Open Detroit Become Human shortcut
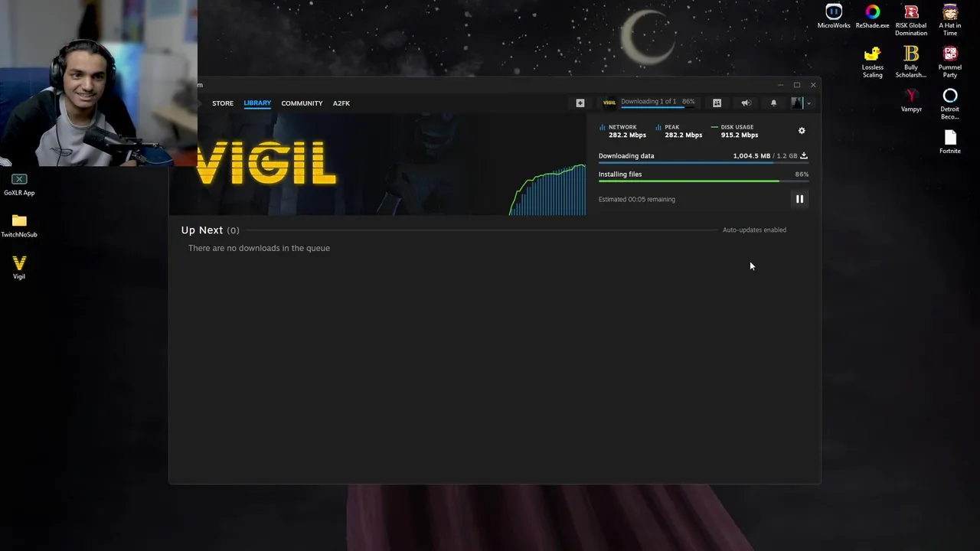980x551 pixels. pos(950,104)
